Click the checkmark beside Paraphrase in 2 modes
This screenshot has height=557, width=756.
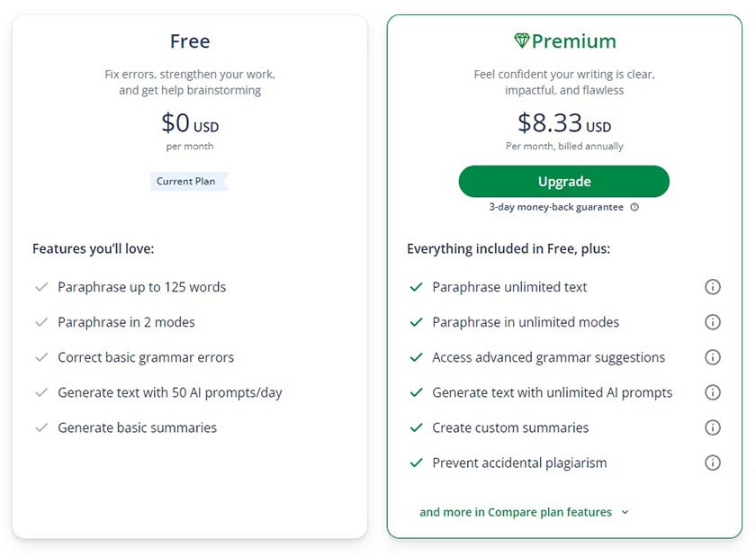[x=41, y=322]
